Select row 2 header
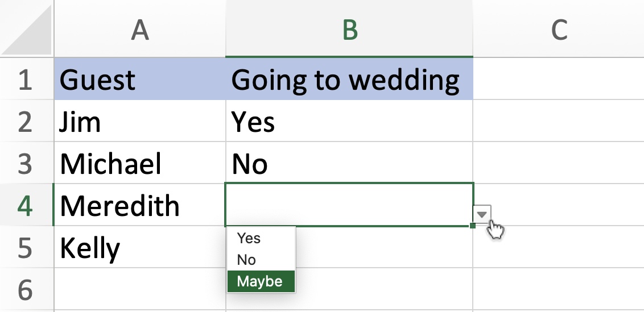 27,121
